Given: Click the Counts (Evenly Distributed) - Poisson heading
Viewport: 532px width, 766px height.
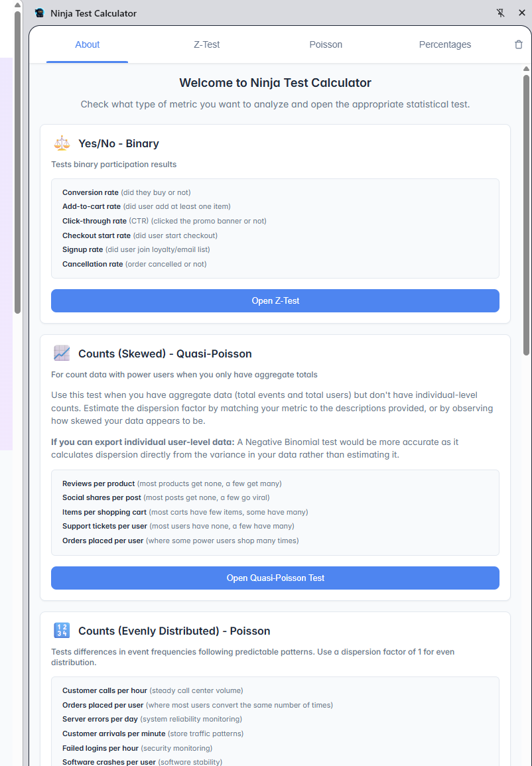Looking at the screenshot, I should click(x=174, y=631).
